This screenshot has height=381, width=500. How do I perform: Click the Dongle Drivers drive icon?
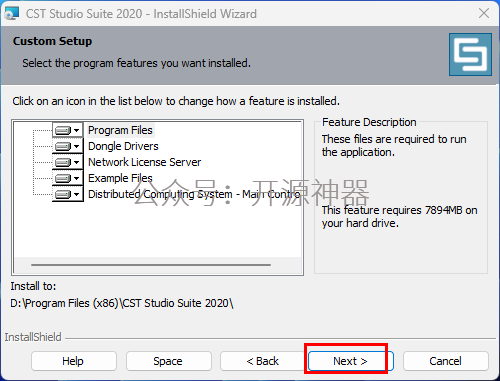63,146
